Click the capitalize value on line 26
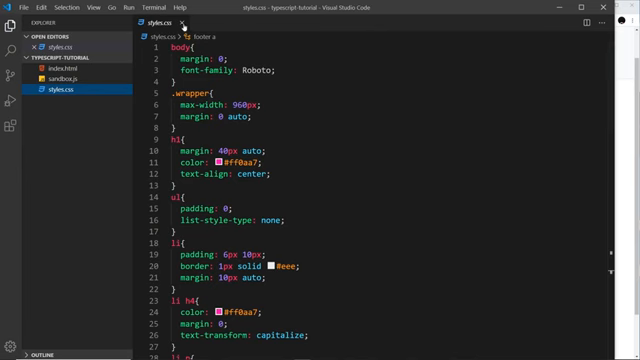 [280, 336]
